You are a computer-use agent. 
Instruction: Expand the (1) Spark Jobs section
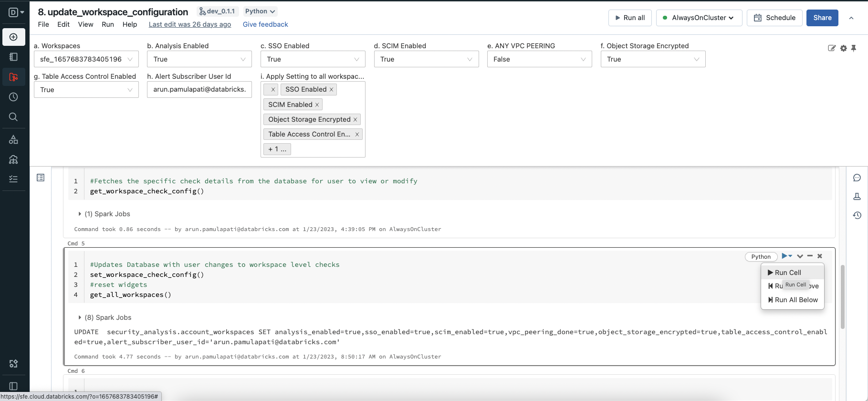point(104,214)
